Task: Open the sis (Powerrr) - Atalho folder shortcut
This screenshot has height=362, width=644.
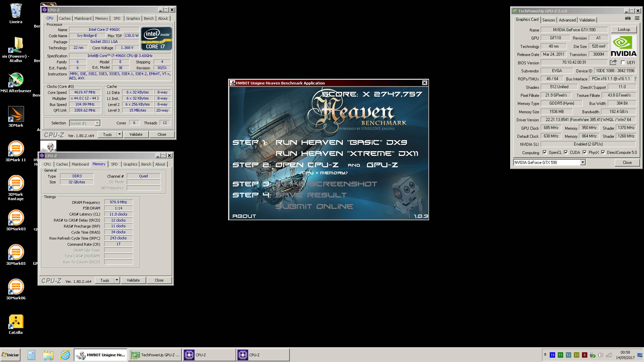Action: point(16,50)
